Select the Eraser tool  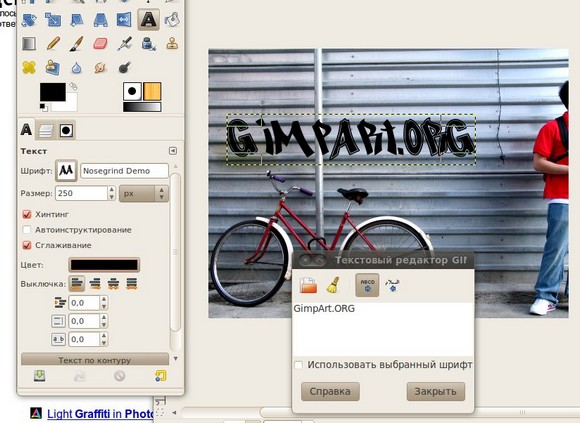coord(100,44)
